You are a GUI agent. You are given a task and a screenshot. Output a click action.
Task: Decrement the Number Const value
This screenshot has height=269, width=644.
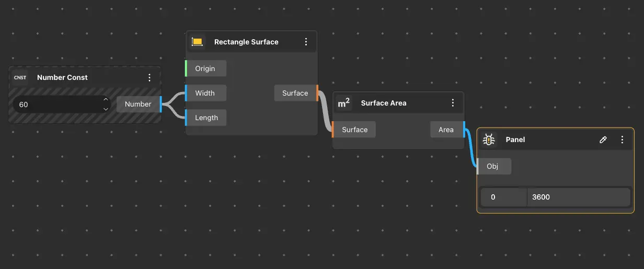(x=106, y=109)
